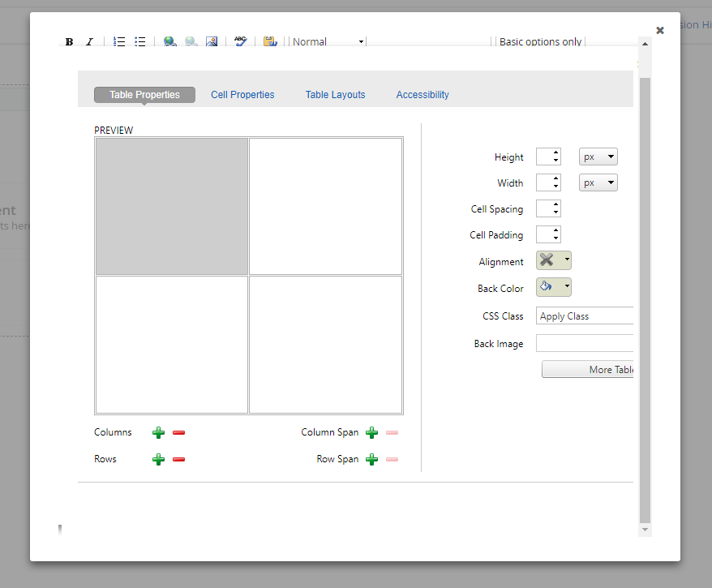This screenshot has width=712, height=588.
Task: Select the bottom-right cell in the preview
Action: (x=325, y=345)
